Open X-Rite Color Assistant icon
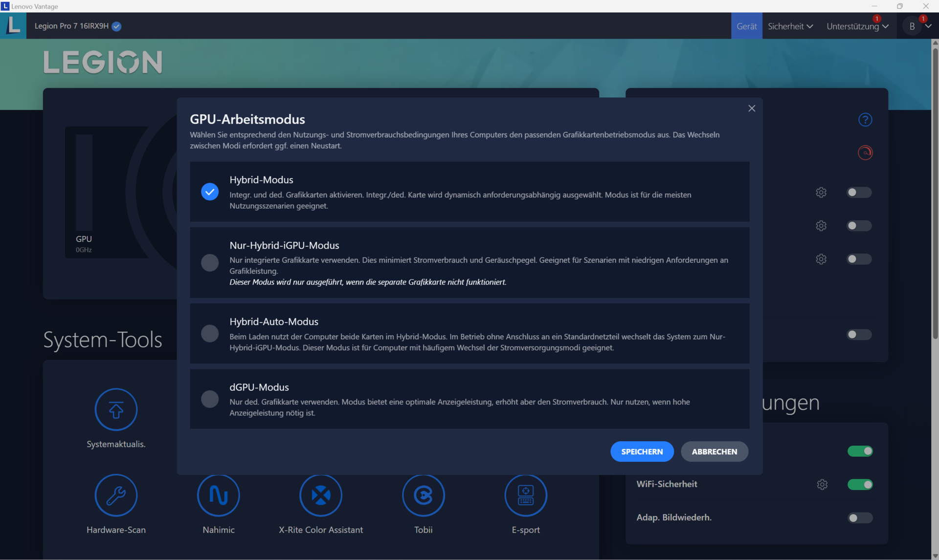 [321, 495]
